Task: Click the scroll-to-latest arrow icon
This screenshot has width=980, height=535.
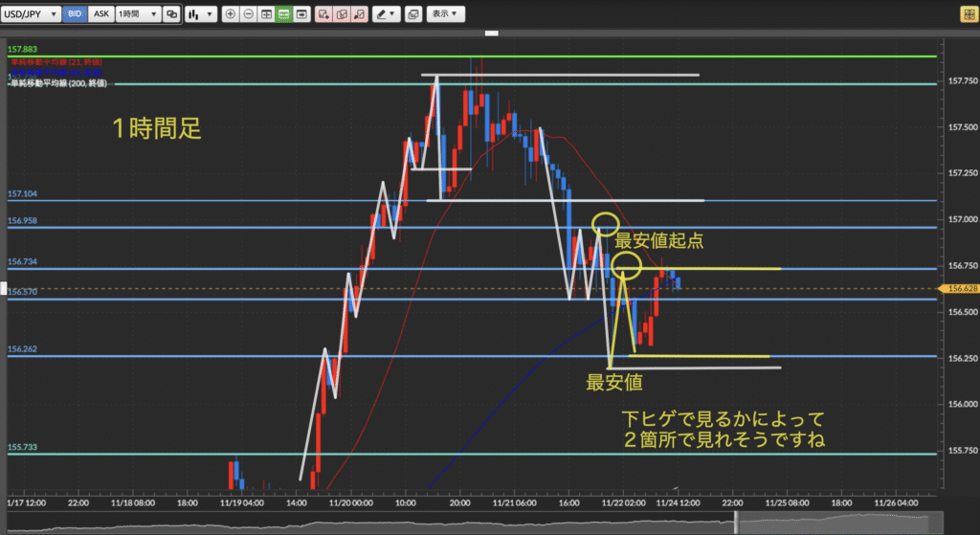Action: pyautogui.click(x=301, y=15)
